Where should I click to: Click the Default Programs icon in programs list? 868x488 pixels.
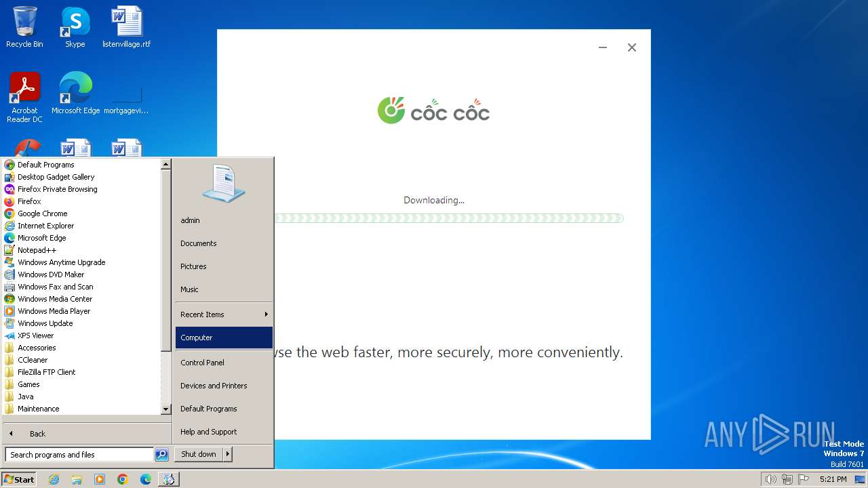(x=9, y=165)
